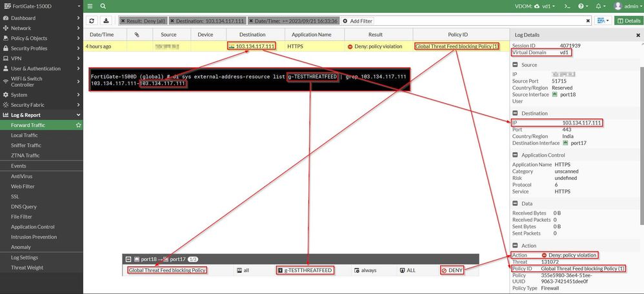The width and height of the screenshot is (644, 294).
Task: Close the Log Details panel
Action: click(638, 35)
